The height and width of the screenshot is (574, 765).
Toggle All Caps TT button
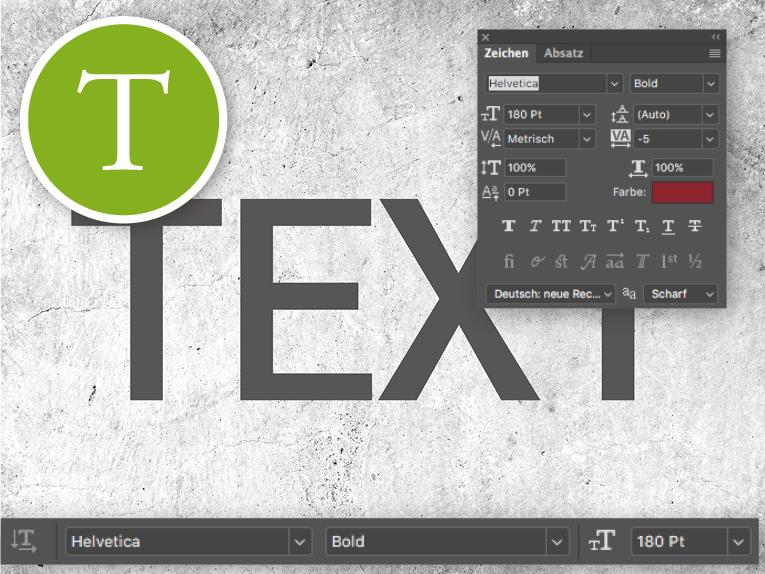click(x=561, y=226)
